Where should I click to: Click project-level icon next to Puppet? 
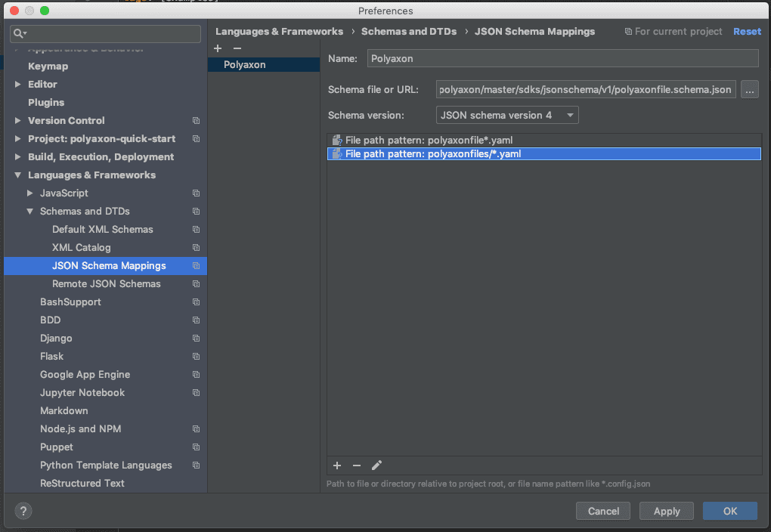click(197, 447)
